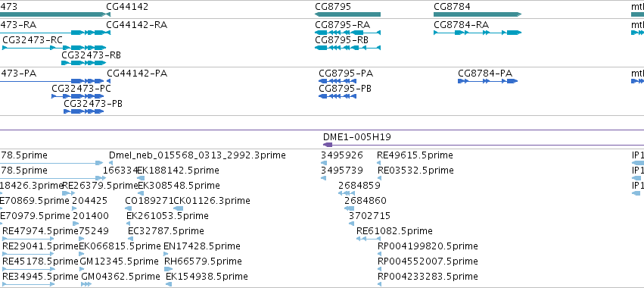Screen dimensions: 644x288
Task: Select the 2684859 EST arrow feature
Action: (x=347, y=193)
